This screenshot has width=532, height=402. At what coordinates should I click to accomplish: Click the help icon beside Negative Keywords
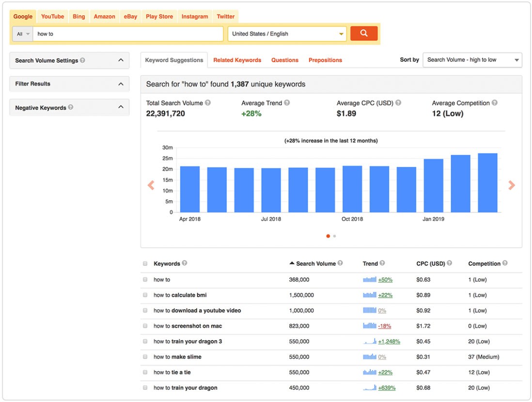coord(71,107)
